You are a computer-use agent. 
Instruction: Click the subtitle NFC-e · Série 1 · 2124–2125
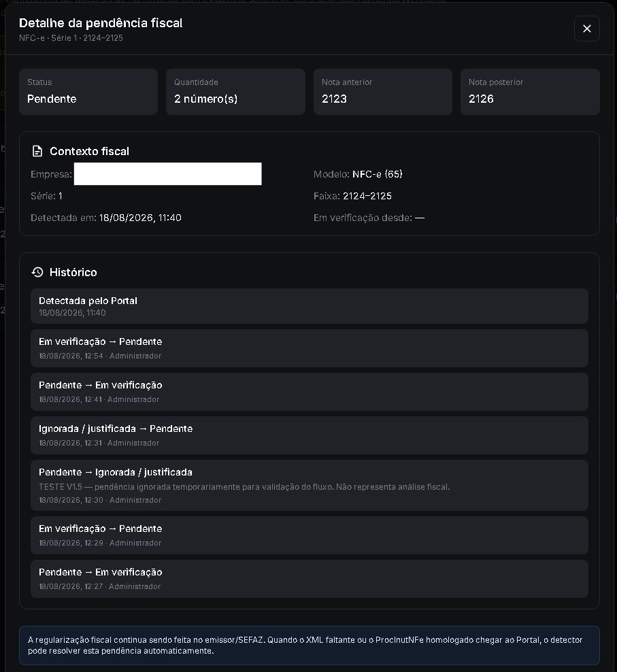click(71, 38)
